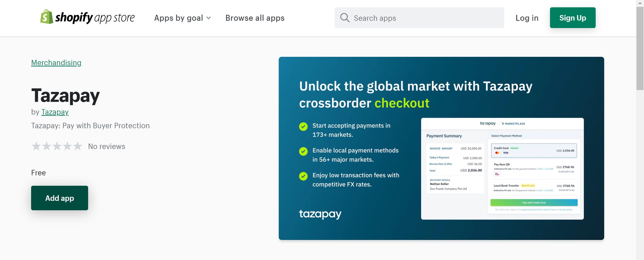The width and height of the screenshot is (644, 260).
Task: Click the checkmark beside 173+ markets
Action: tap(303, 126)
